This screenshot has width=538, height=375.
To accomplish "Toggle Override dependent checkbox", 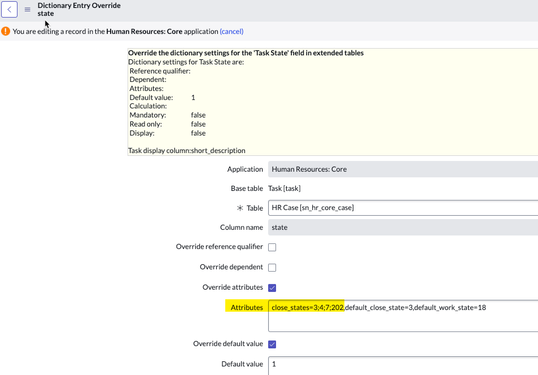I will tap(272, 267).
